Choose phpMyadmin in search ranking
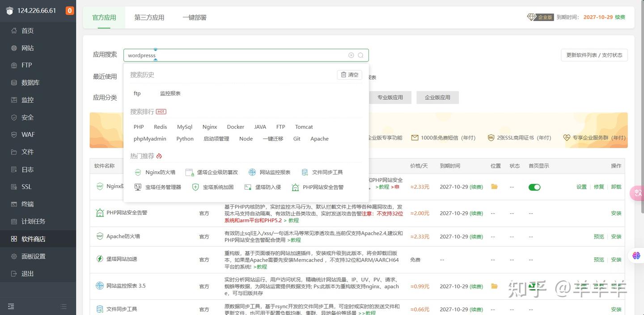The image size is (644, 315). tap(150, 139)
